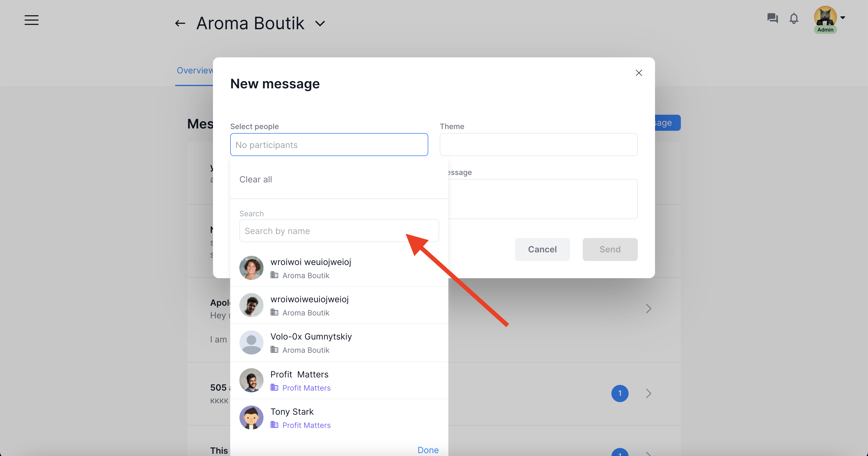Click the Theme input field
This screenshot has height=456, width=868.
pos(538,145)
